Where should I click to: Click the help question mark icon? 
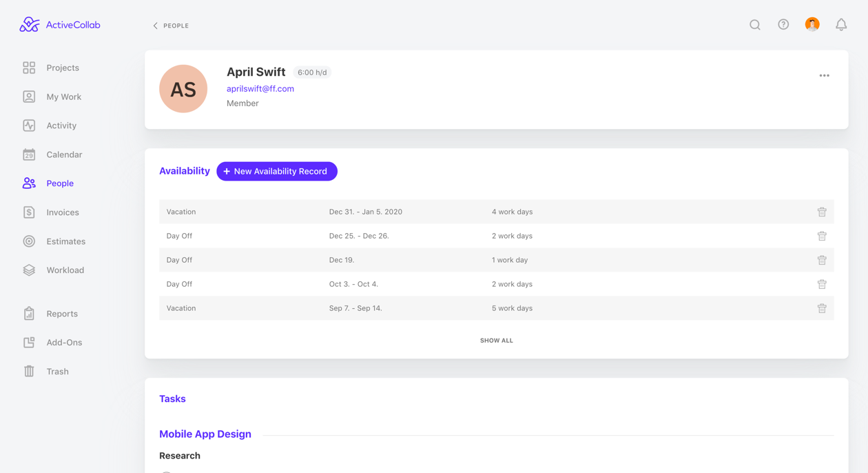point(783,25)
